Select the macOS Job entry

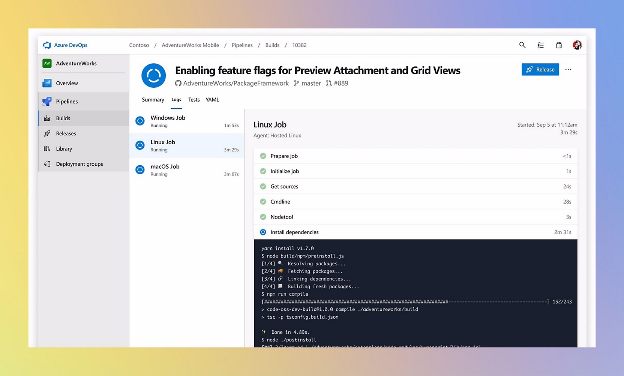[x=187, y=170]
